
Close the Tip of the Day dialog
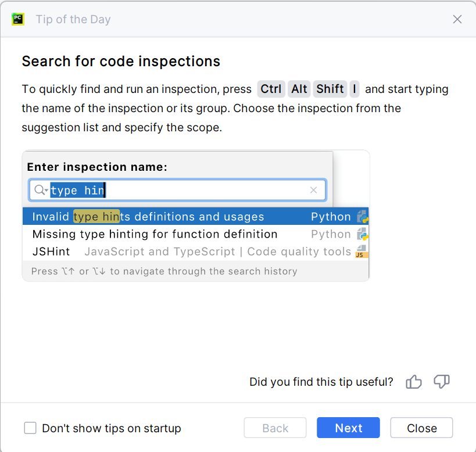[x=421, y=428]
